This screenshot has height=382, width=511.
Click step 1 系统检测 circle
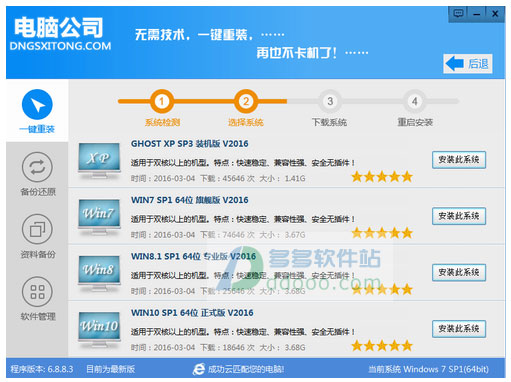pos(162,101)
